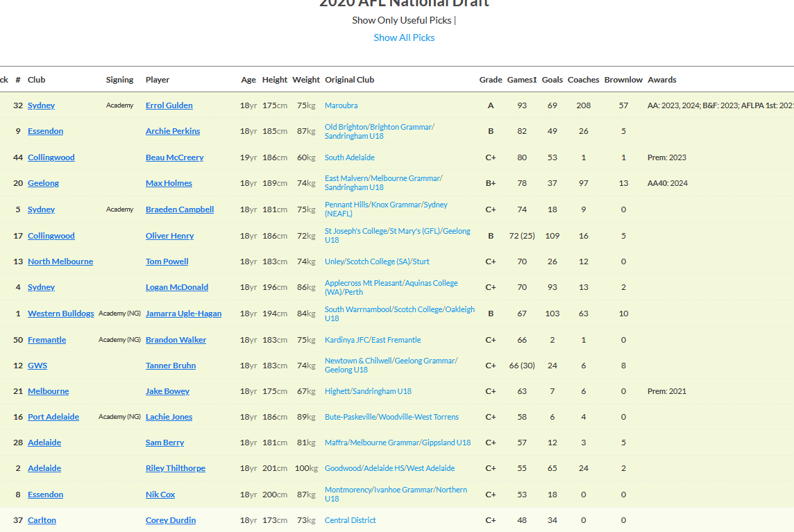Select the 'AA40: 2024' awards text
Image resolution: width=794 pixels, height=532 pixels.
[668, 183]
